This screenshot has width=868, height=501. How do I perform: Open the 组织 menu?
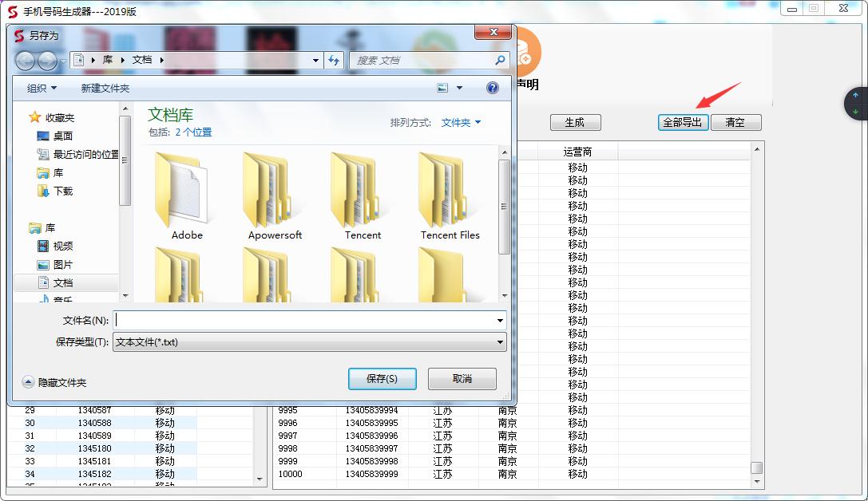coord(42,89)
